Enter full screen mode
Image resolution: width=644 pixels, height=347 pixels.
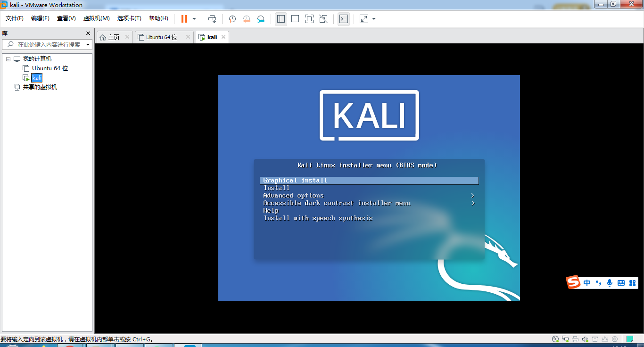tap(309, 19)
